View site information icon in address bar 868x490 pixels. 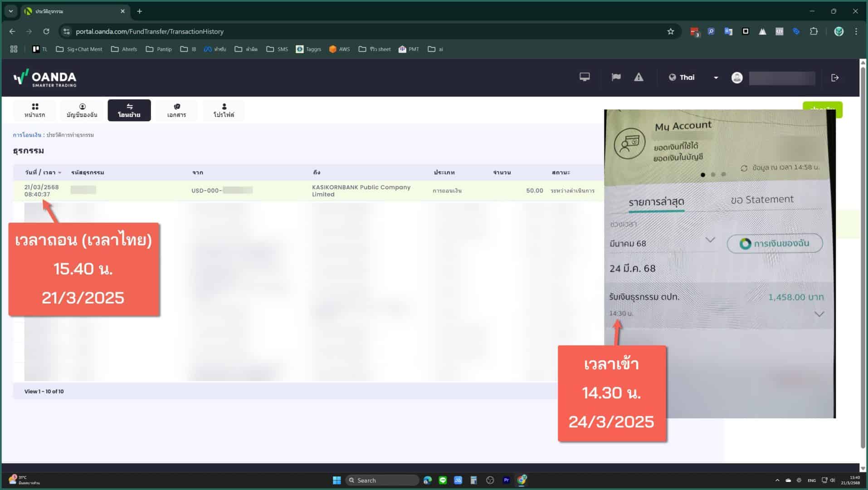click(67, 31)
